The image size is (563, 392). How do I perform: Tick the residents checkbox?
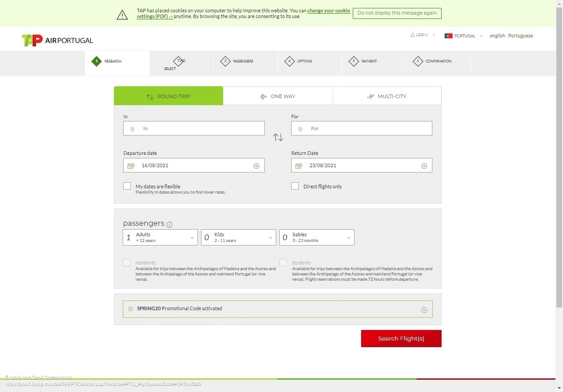[127, 263]
